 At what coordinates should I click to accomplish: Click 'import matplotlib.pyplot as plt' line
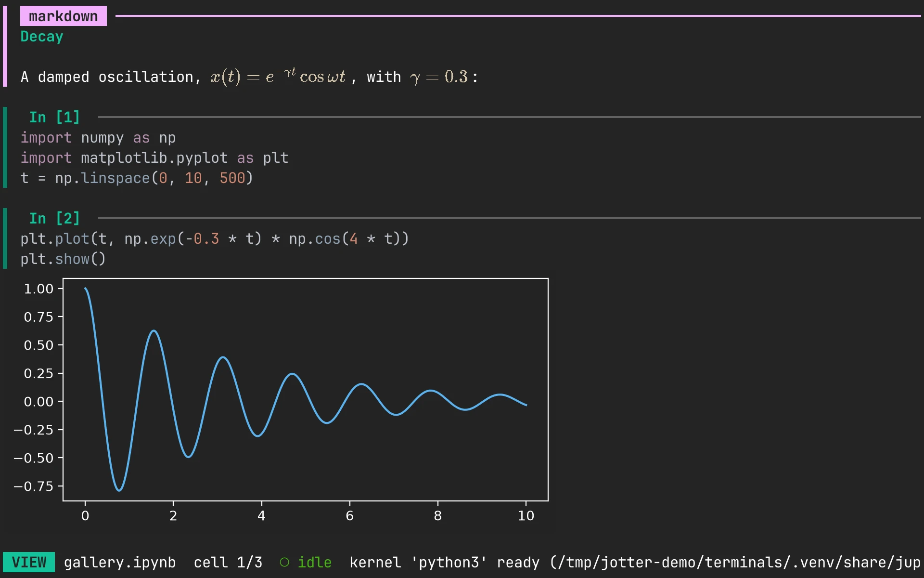pos(154,158)
